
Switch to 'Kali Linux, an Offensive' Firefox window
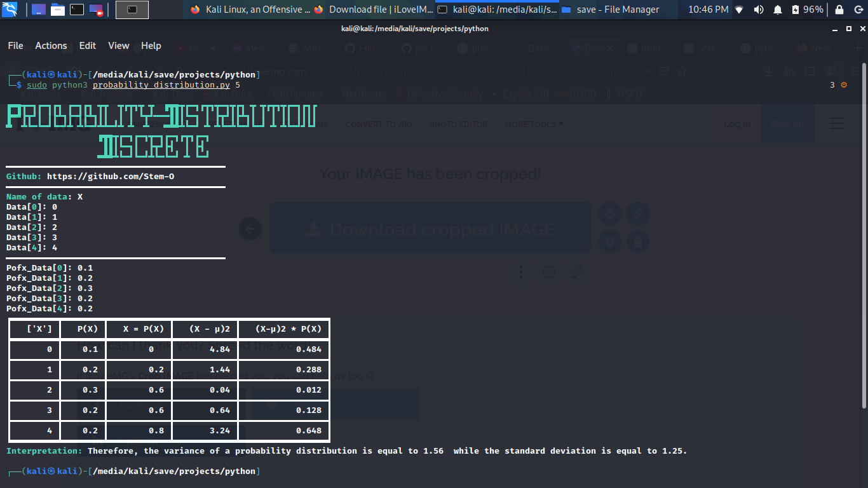pos(250,10)
